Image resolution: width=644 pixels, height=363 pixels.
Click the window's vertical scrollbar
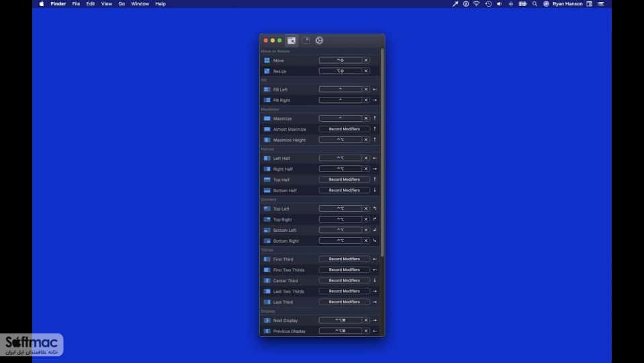pyautogui.click(x=382, y=152)
